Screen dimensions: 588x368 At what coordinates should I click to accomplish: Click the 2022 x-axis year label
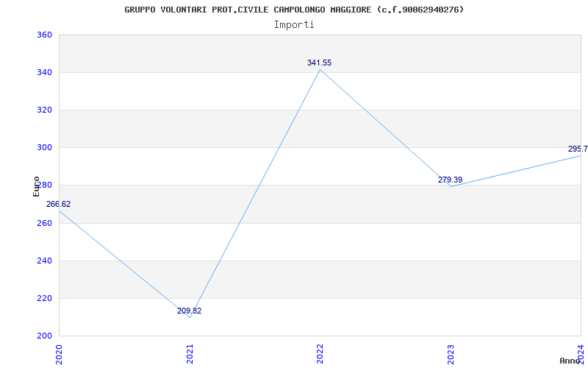[x=320, y=354]
